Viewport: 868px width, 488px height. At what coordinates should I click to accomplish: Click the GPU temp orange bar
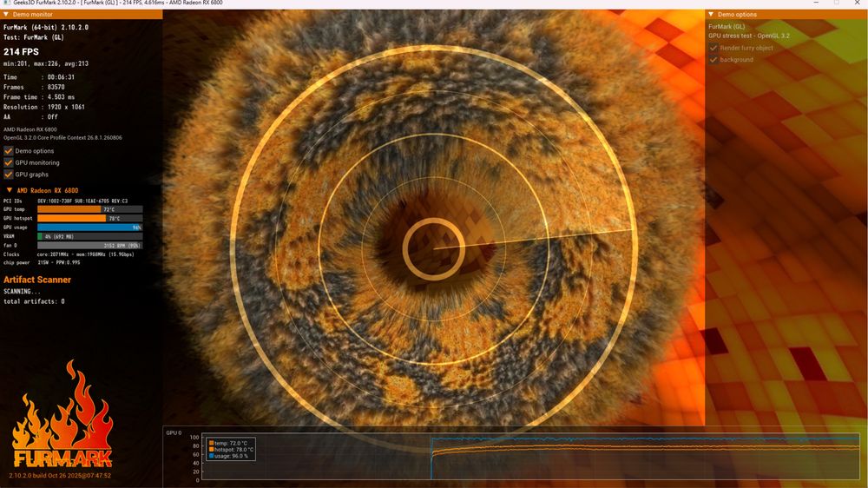(69, 209)
